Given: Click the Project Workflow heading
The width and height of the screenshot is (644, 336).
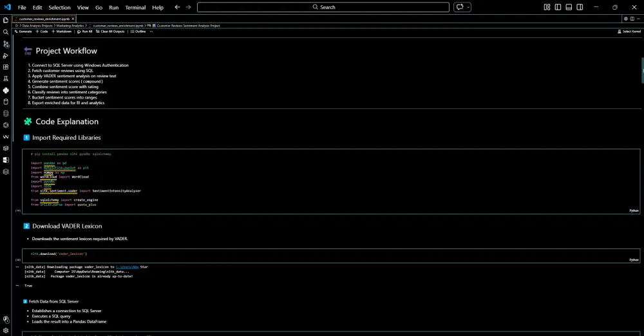Looking at the screenshot, I should coord(66,51).
